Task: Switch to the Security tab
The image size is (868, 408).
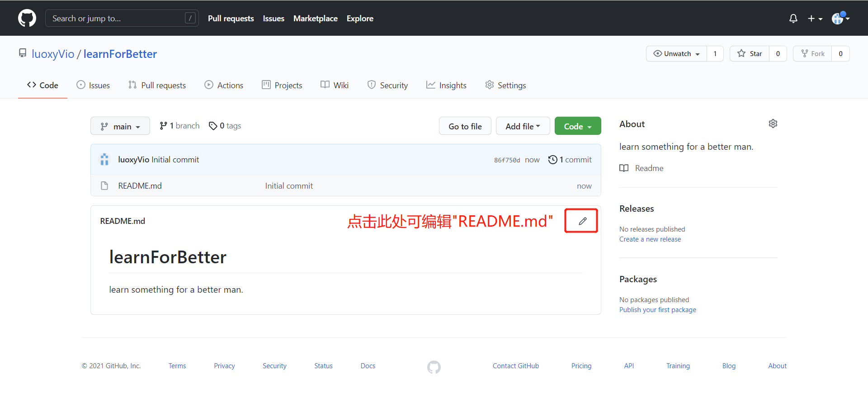Action: 387,85
